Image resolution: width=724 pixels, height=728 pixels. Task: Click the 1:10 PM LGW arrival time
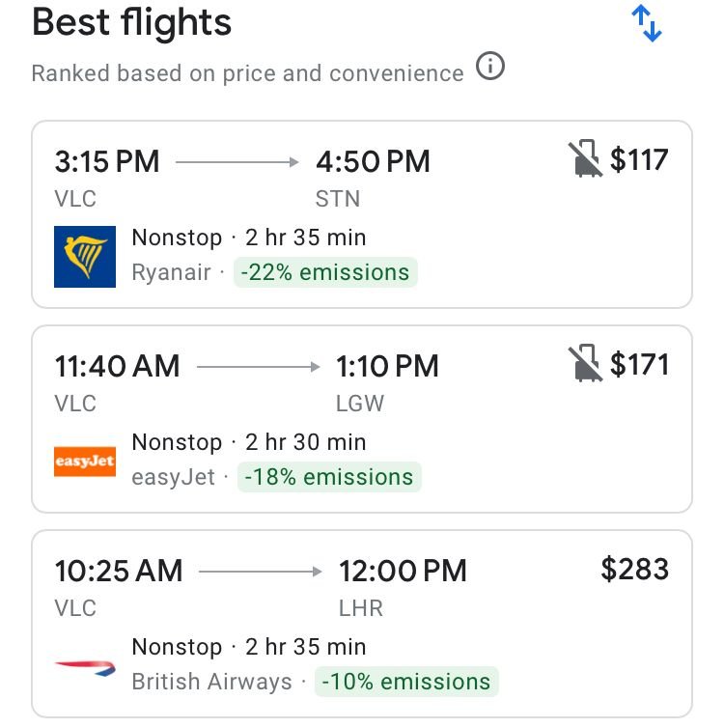387,366
